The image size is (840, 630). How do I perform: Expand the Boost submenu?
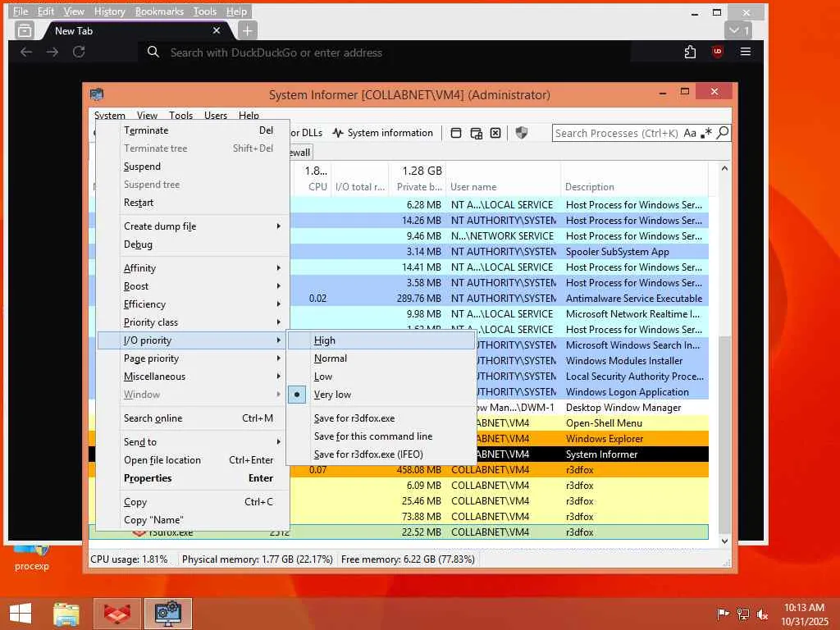(x=193, y=286)
